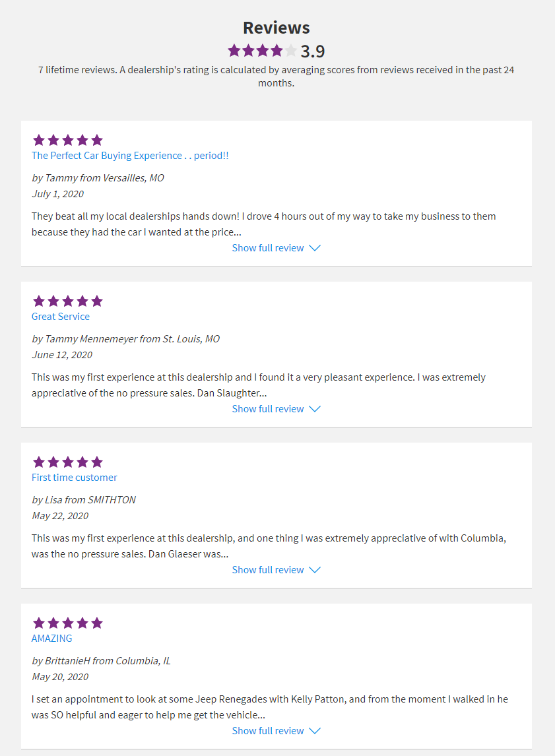Open the 'Great Service' review title

[61, 317]
